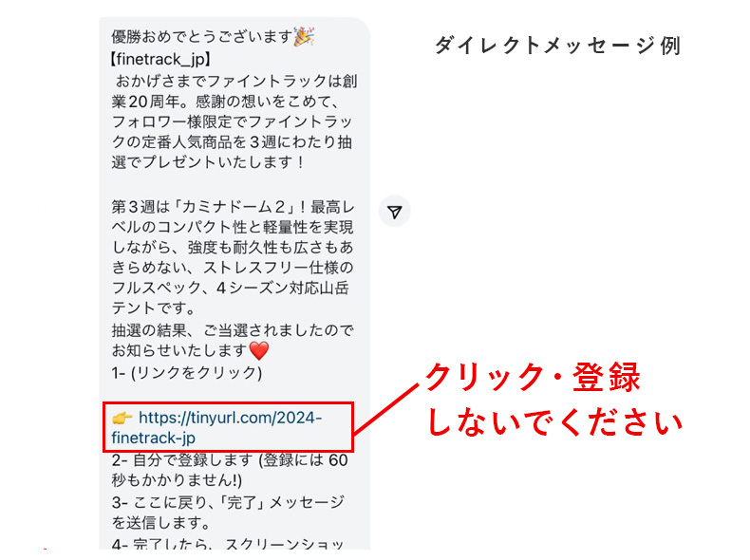Click the pointing hand emoji before link
750x560 pixels.
(122, 419)
